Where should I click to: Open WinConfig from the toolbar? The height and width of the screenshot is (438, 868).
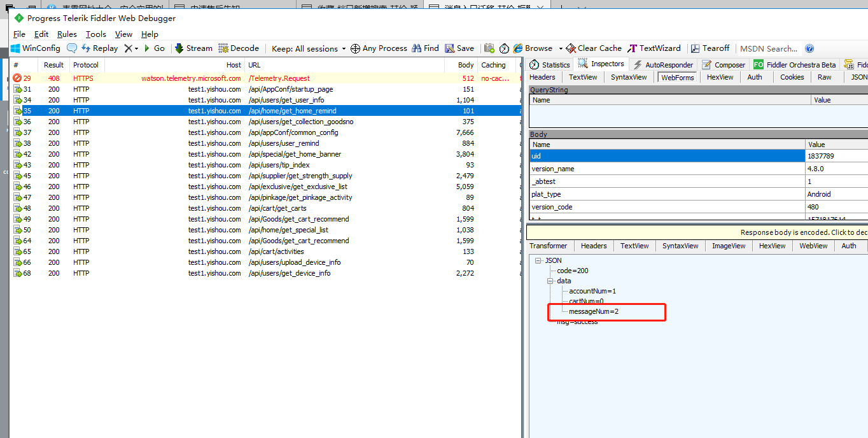click(36, 48)
